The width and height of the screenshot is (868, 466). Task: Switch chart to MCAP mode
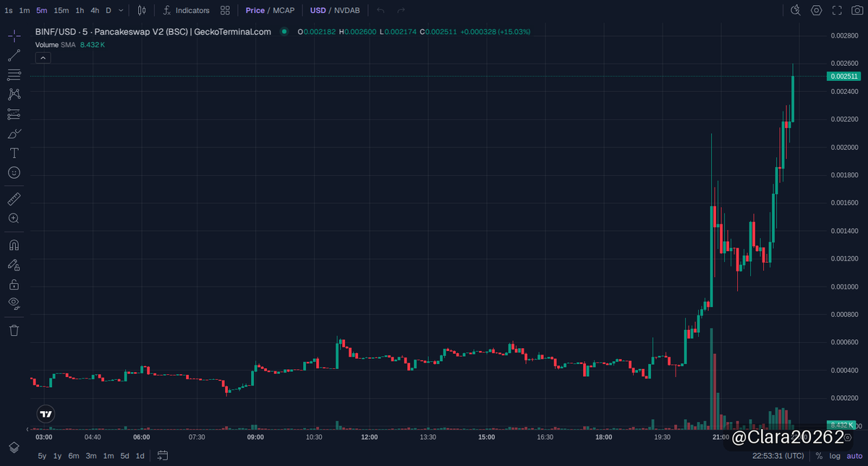pos(284,10)
